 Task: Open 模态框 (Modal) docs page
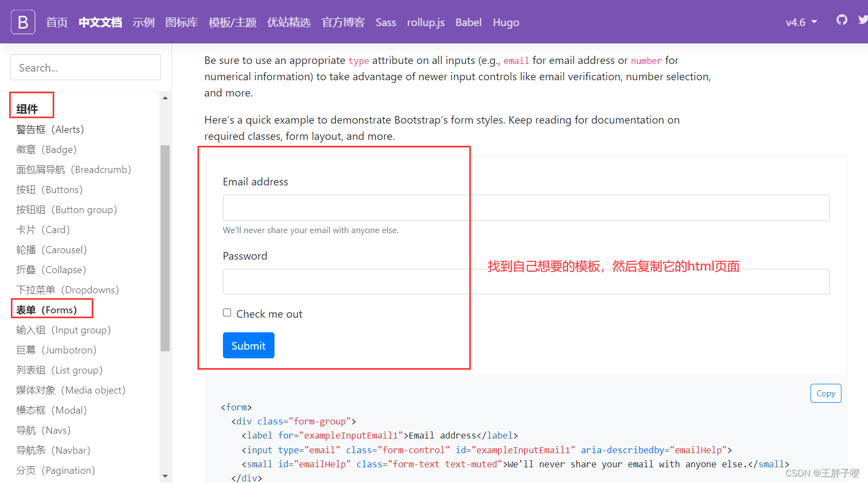point(52,410)
